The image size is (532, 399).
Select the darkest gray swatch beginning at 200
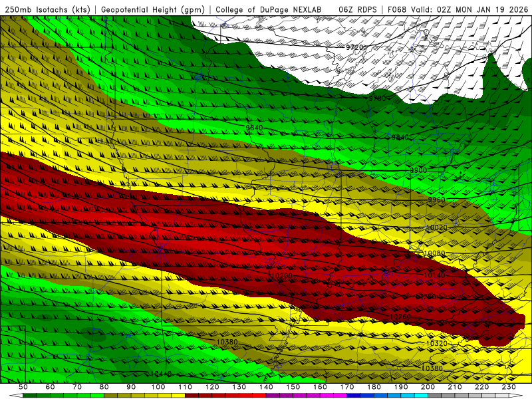[435, 396]
